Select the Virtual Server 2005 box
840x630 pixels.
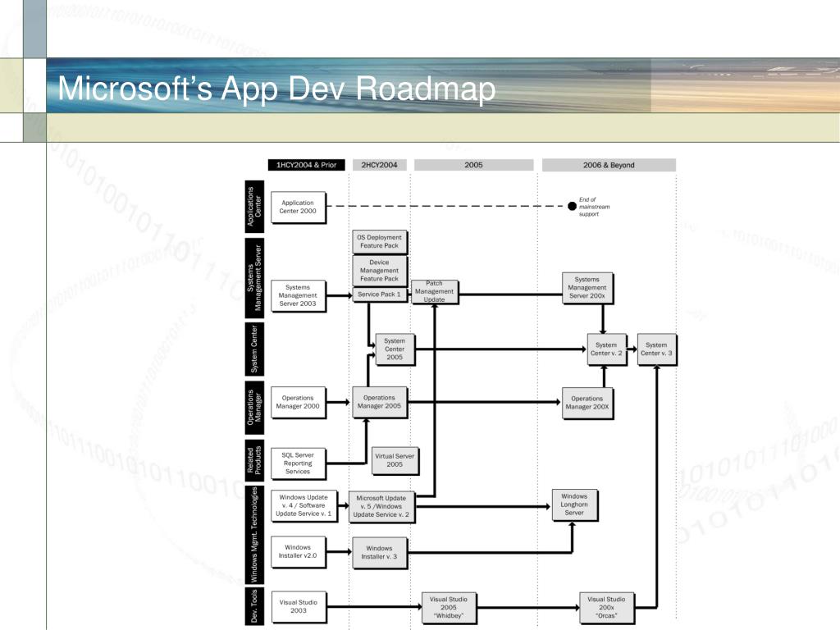pyautogui.click(x=395, y=461)
